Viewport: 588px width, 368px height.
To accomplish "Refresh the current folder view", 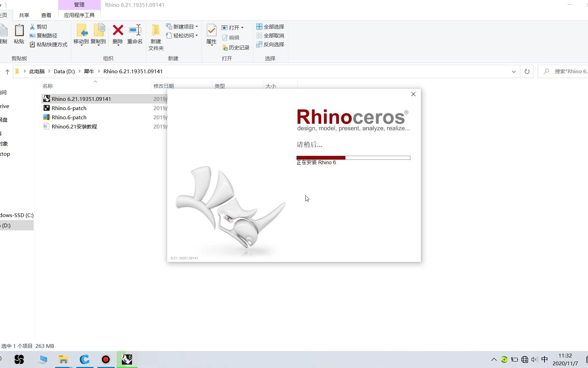I will pos(527,72).
